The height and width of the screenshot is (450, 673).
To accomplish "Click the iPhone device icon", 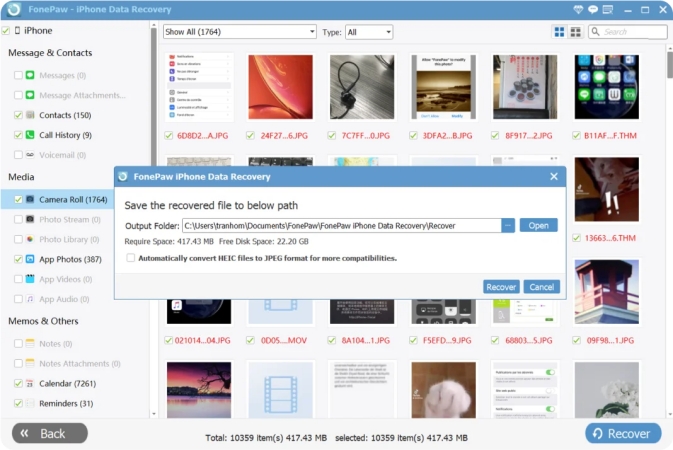I will pos(17,30).
